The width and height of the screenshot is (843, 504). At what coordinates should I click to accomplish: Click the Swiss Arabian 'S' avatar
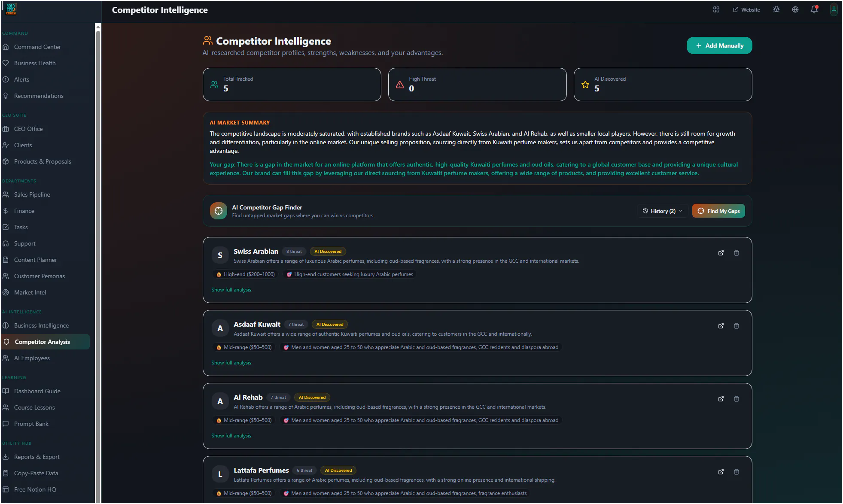point(220,255)
